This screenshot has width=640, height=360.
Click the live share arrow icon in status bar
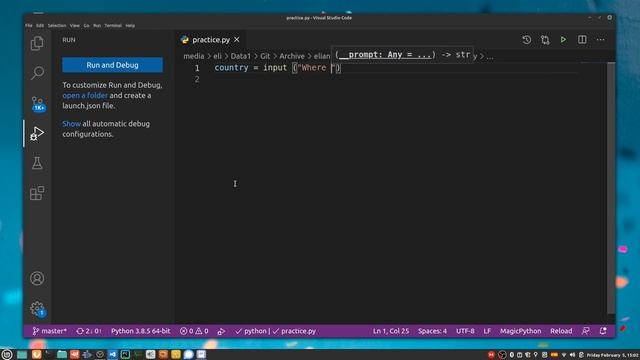pyautogui.click(x=221, y=331)
